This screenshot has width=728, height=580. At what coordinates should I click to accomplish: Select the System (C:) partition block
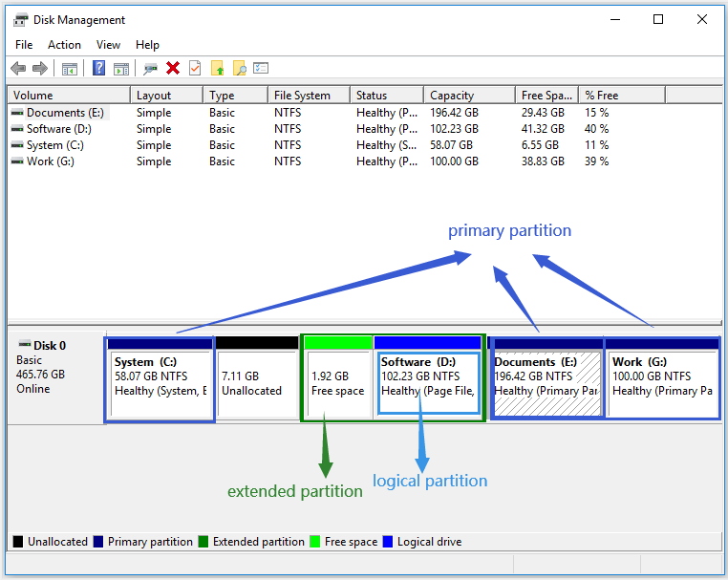click(x=160, y=379)
